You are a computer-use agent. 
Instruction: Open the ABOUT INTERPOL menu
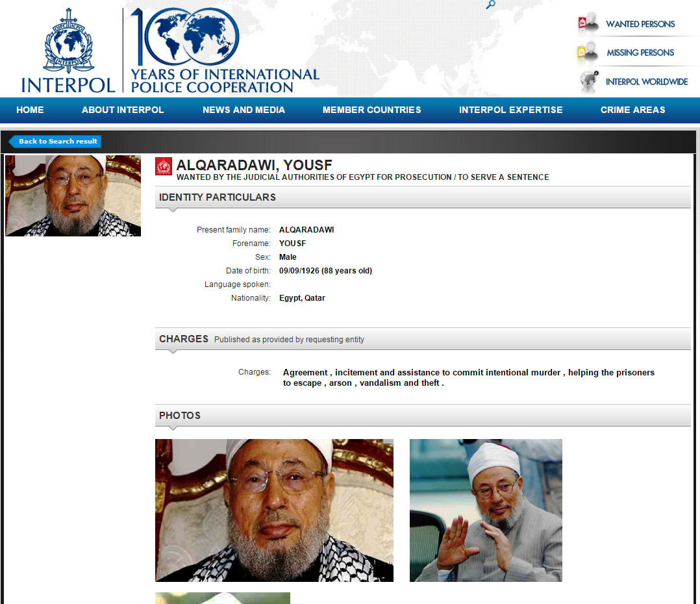(x=123, y=110)
